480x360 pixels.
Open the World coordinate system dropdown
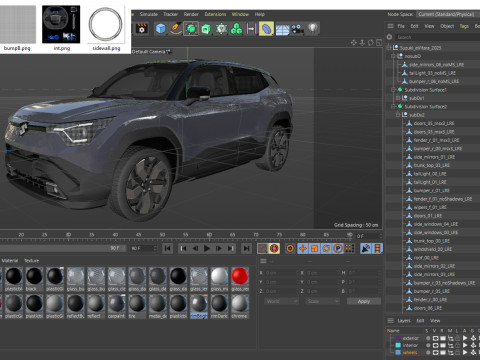282,301
